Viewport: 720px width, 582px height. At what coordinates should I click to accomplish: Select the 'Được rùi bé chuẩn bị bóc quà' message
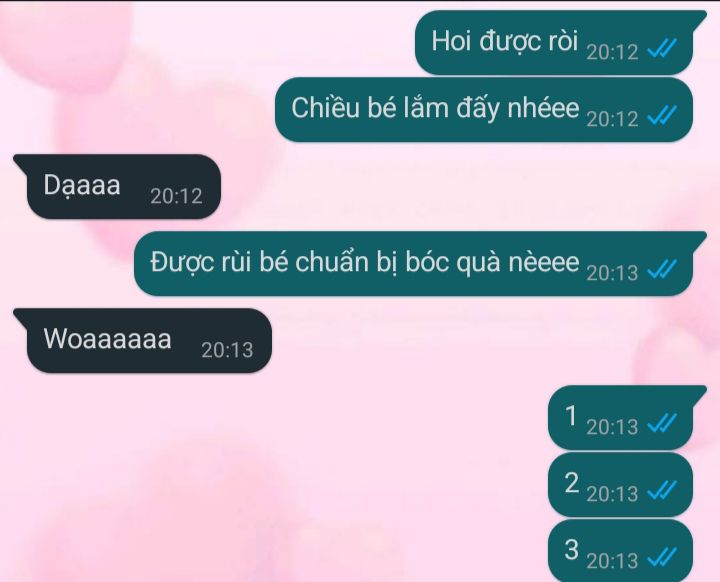420,264
